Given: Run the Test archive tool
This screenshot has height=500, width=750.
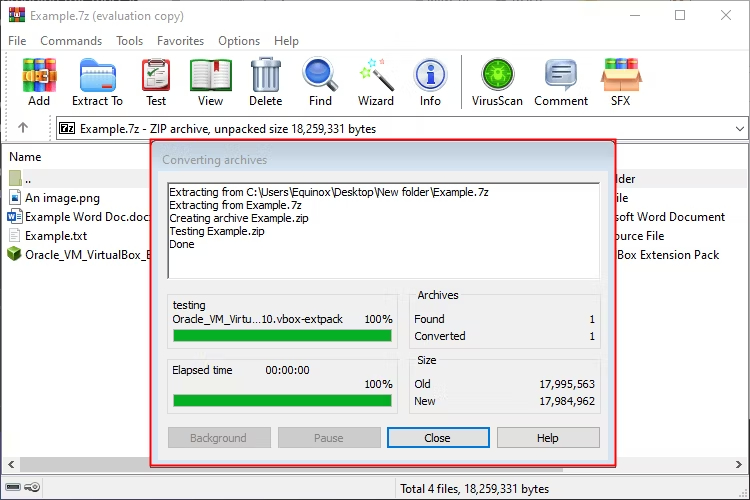Looking at the screenshot, I should coord(156,75).
